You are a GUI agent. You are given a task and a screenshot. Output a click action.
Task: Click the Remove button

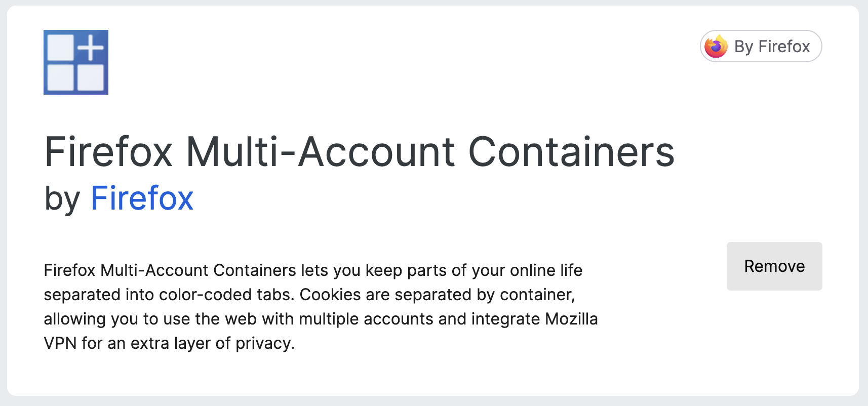pos(774,266)
